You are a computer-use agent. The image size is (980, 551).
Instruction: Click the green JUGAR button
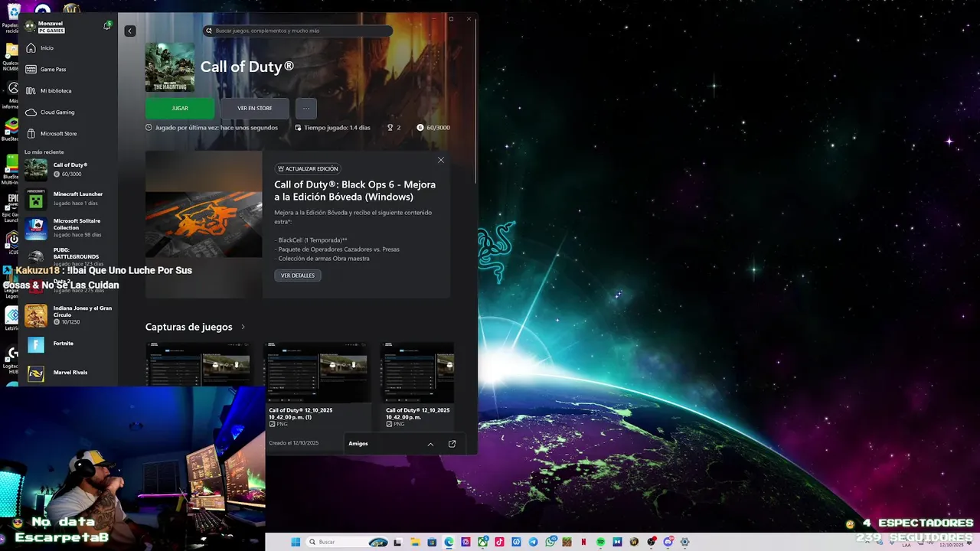[x=180, y=108]
